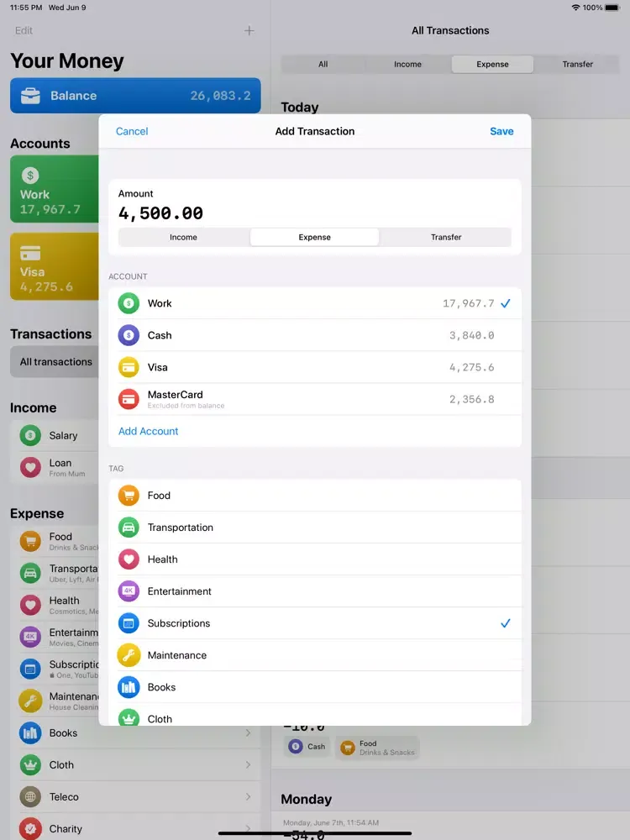Screen dimensions: 630x840
Task: Click the sidebar Food cart icon
Action: click(x=30, y=541)
